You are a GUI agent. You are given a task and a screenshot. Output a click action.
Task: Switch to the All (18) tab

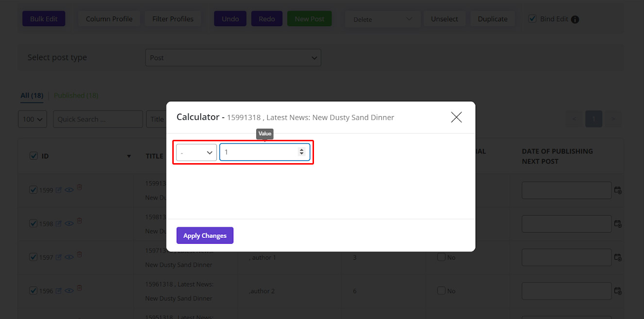(x=32, y=95)
